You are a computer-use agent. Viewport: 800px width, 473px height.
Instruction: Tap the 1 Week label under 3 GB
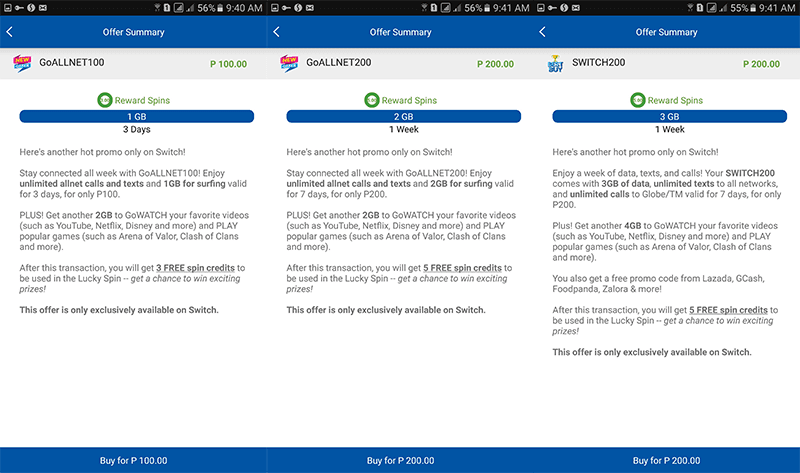click(670, 130)
